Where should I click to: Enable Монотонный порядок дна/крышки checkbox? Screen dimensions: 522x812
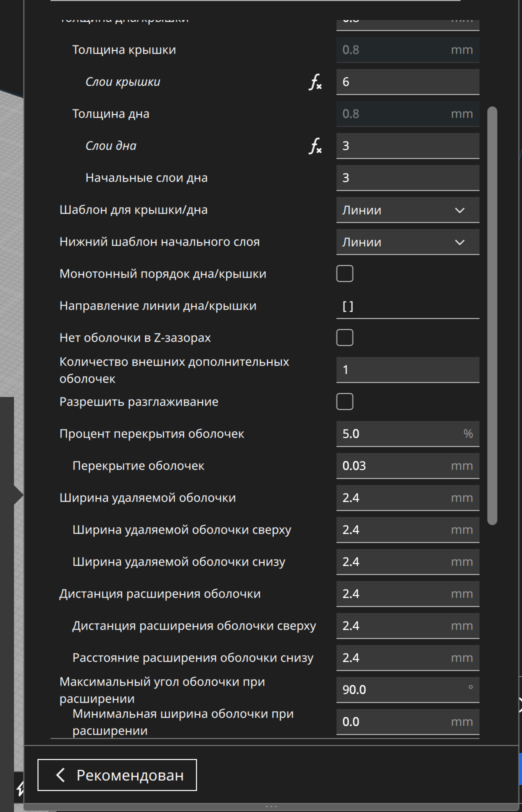[x=345, y=273]
